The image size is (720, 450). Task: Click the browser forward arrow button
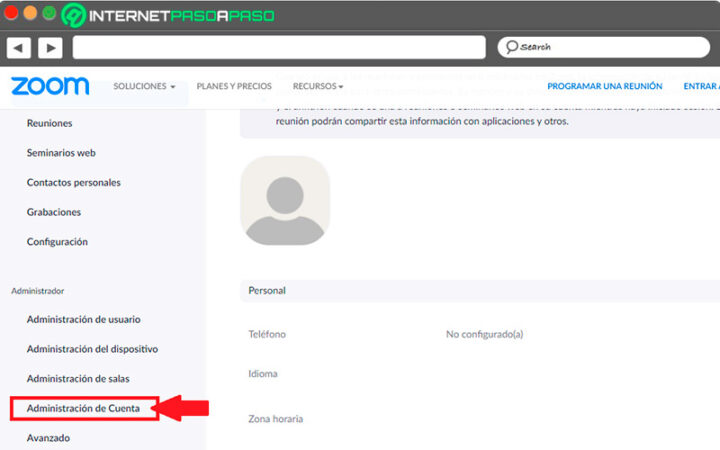click(x=51, y=47)
